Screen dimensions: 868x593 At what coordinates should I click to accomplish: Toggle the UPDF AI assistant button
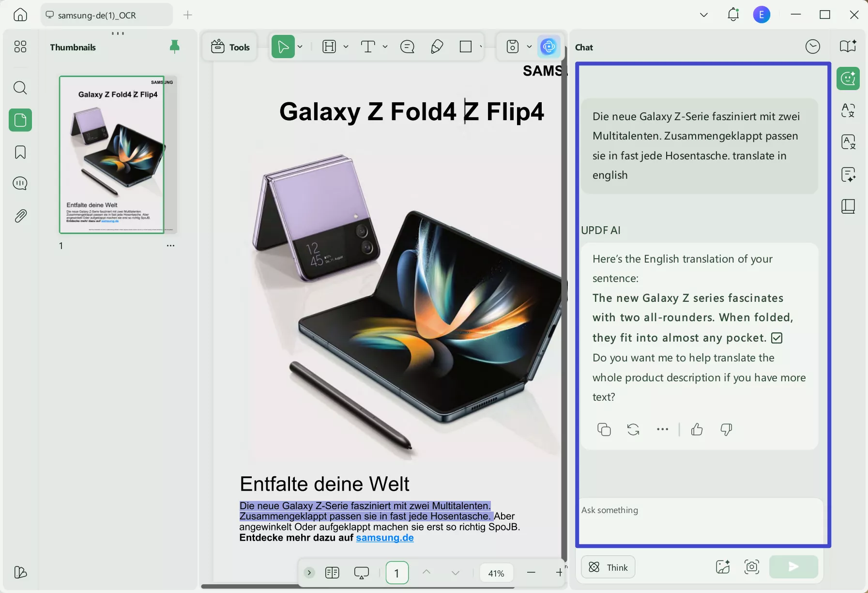[548, 47]
